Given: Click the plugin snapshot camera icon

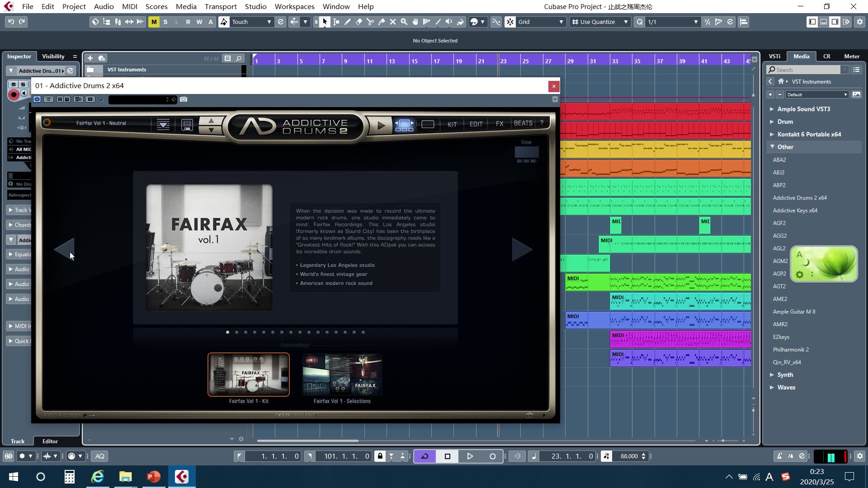Looking at the screenshot, I should [x=184, y=99].
